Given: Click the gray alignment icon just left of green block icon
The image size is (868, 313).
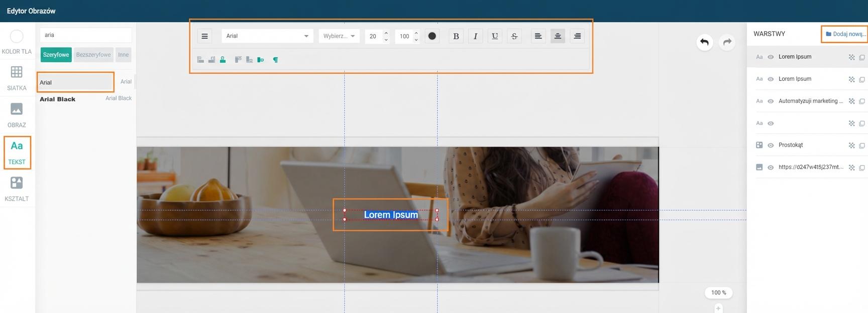Looking at the screenshot, I should 249,60.
